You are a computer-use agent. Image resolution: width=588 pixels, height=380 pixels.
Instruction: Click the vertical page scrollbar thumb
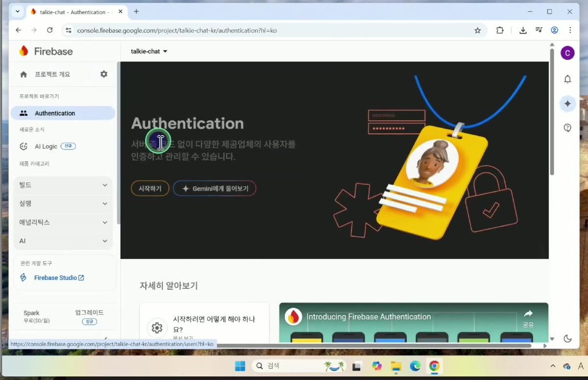tap(552, 112)
